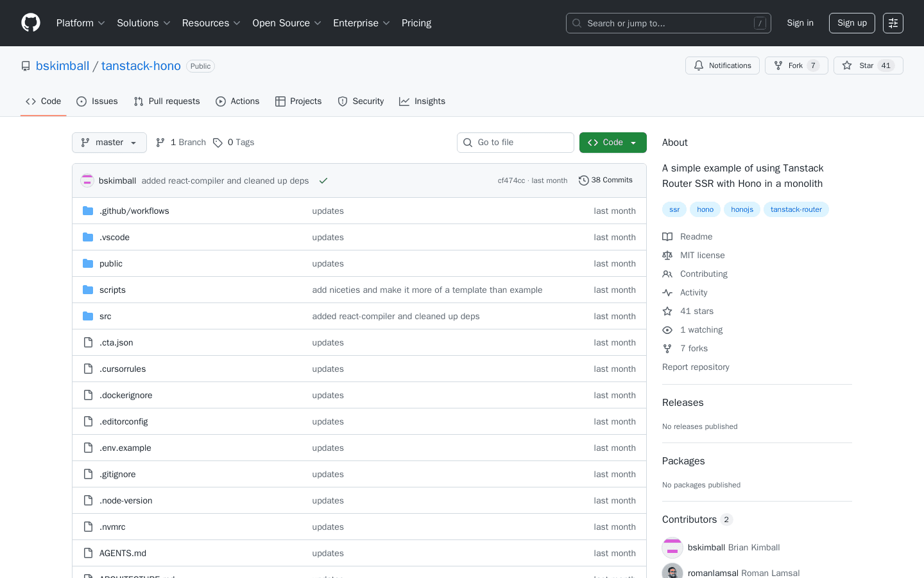924x578 pixels.
Task: Open the Contributing link
Action: point(695,274)
